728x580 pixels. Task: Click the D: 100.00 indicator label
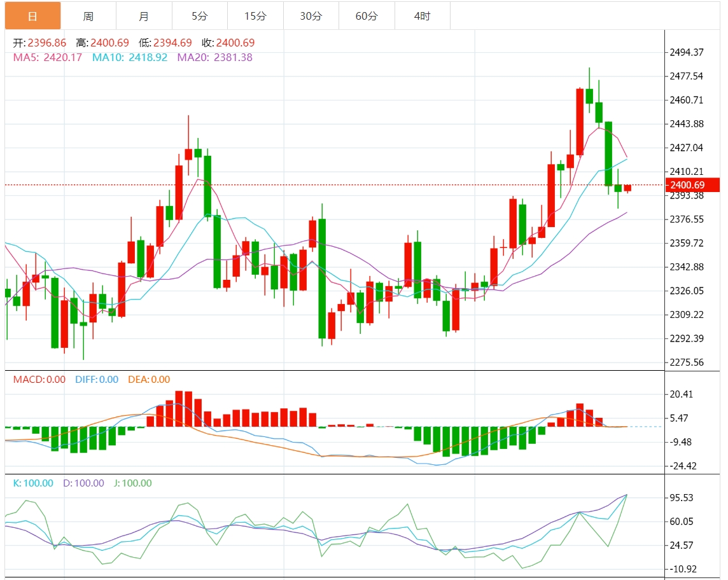[83, 483]
